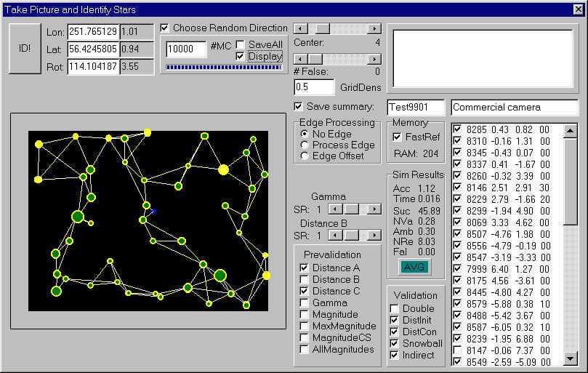Enable the AllMagnitudes checkbox
This screenshot has height=373, width=588.
pos(304,349)
